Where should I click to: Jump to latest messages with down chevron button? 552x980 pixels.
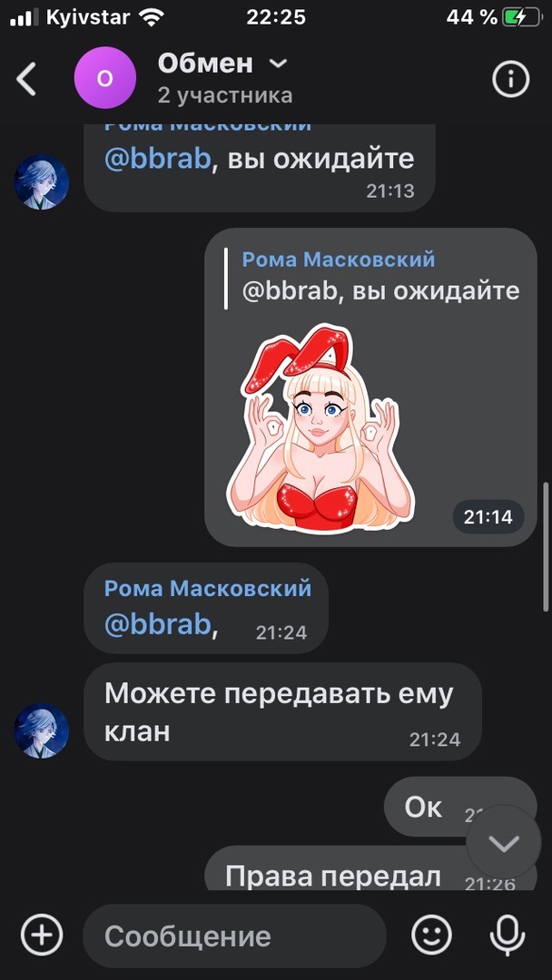click(x=504, y=844)
